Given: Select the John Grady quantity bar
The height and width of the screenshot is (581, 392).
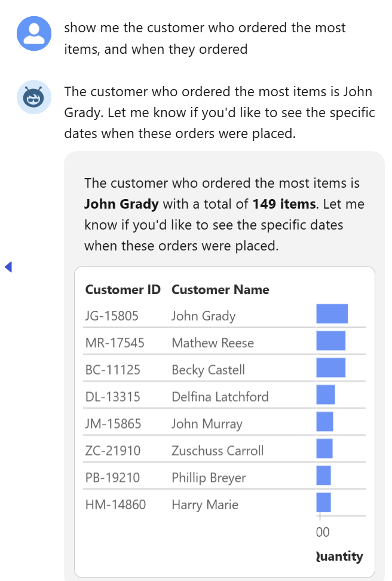Looking at the screenshot, I should [332, 314].
